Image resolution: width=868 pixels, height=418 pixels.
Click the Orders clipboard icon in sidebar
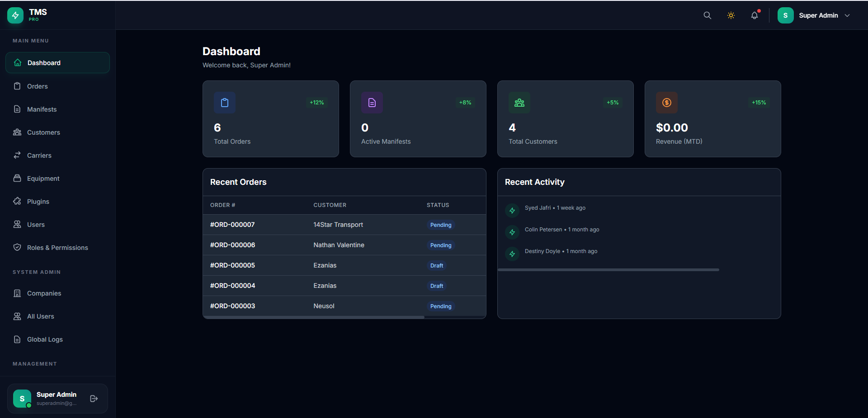tap(17, 86)
